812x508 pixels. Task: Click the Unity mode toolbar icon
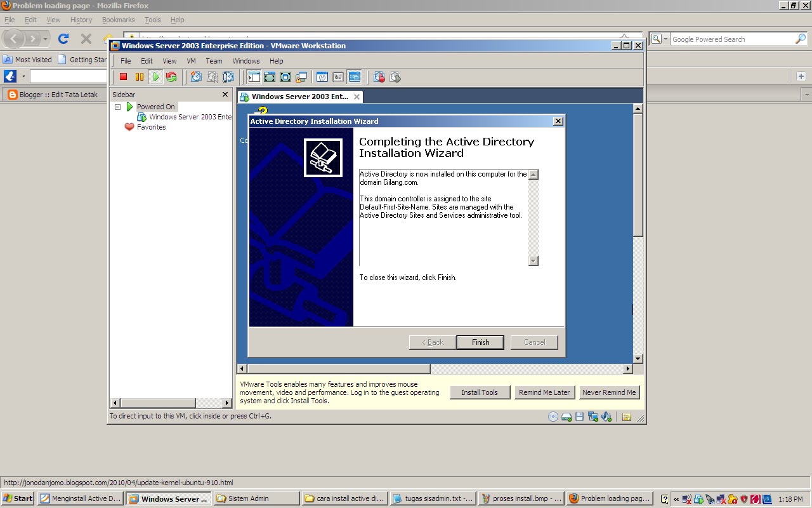[x=301, y=77]
